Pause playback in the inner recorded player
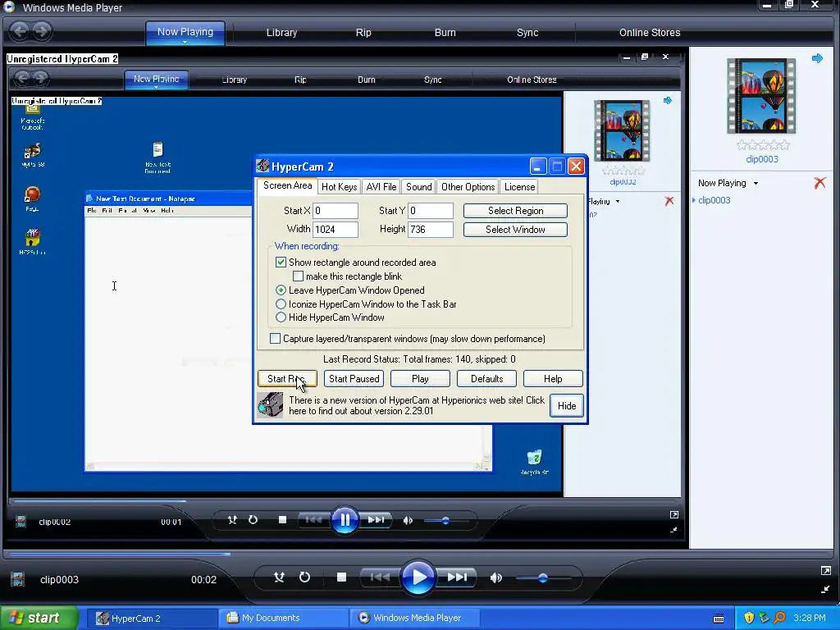Screen dimensions: 840x630 pyautogui.click(x=345, y=519)
